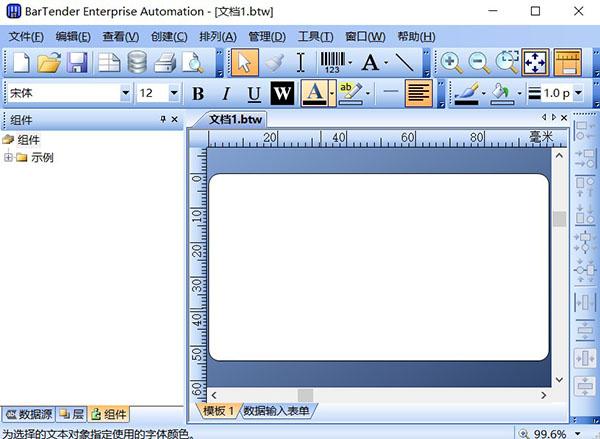Apply line color with the pen icon

pyautogui.click(x=466, y=93)
